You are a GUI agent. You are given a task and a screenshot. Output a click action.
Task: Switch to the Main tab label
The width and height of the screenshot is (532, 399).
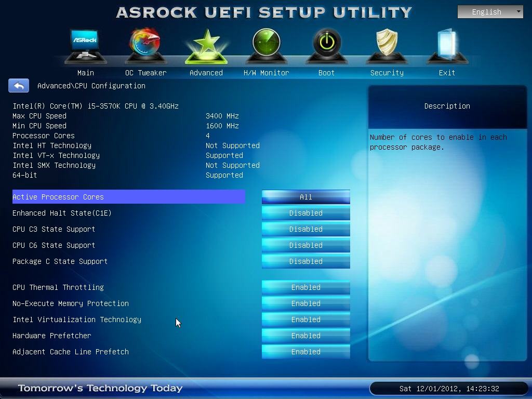click(86, 73)
